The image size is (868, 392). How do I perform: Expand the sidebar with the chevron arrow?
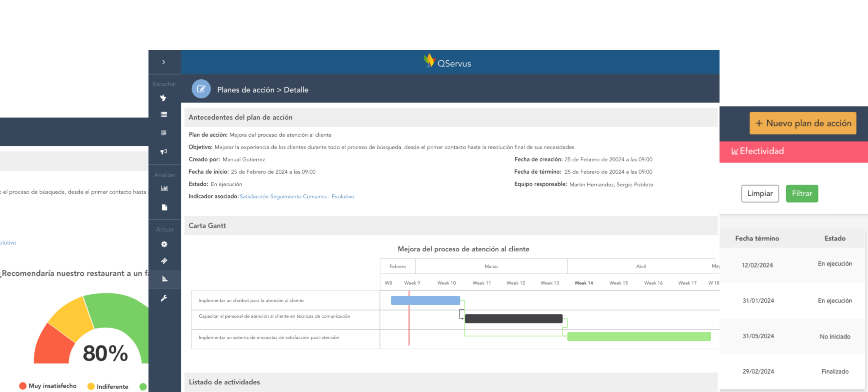click(x=164, y=62)
